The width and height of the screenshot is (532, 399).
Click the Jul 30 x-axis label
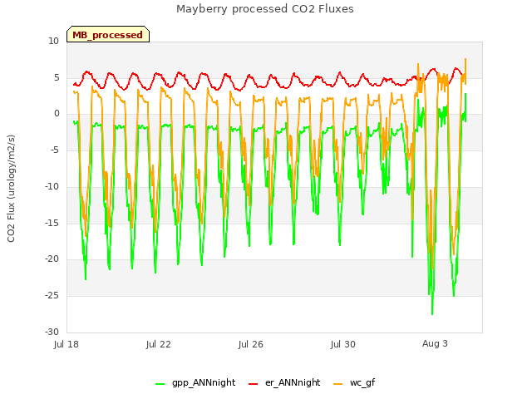coord(343,344)
